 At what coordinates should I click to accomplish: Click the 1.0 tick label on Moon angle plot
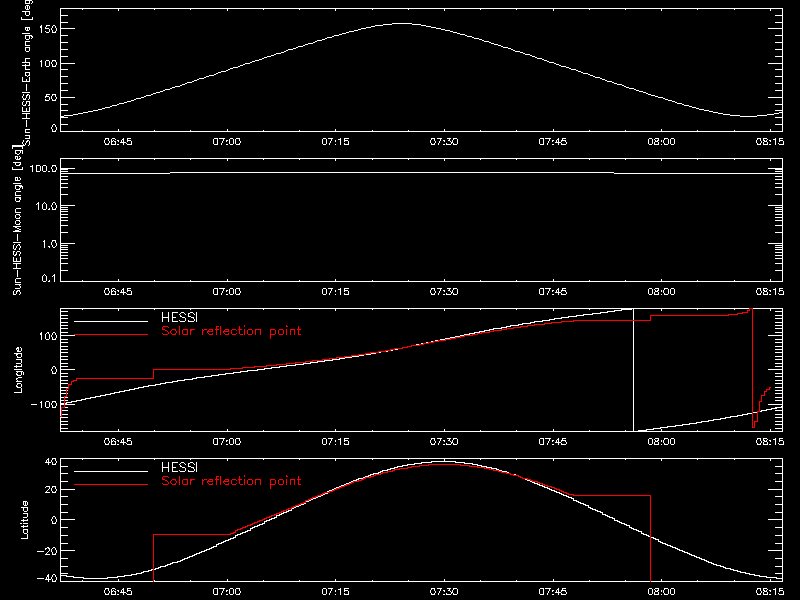[x=49, y=244]
